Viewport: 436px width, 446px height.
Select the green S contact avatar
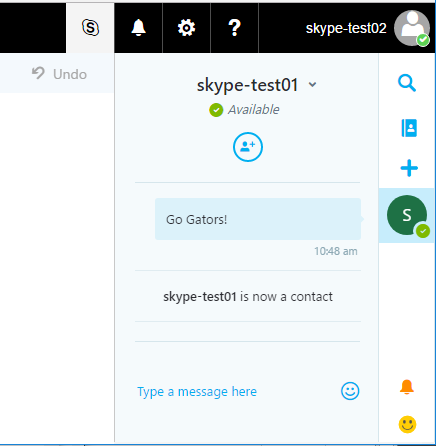coord(407,215)
